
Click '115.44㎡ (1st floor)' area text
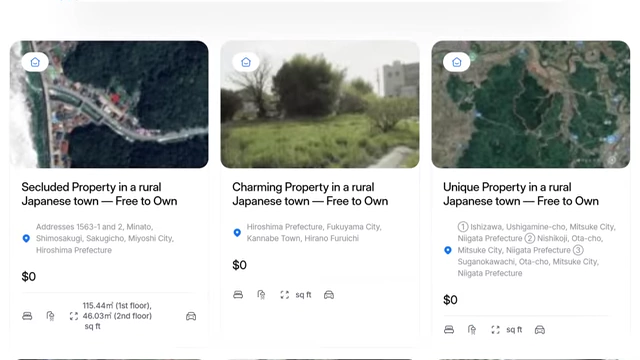[x=117, y=305]
